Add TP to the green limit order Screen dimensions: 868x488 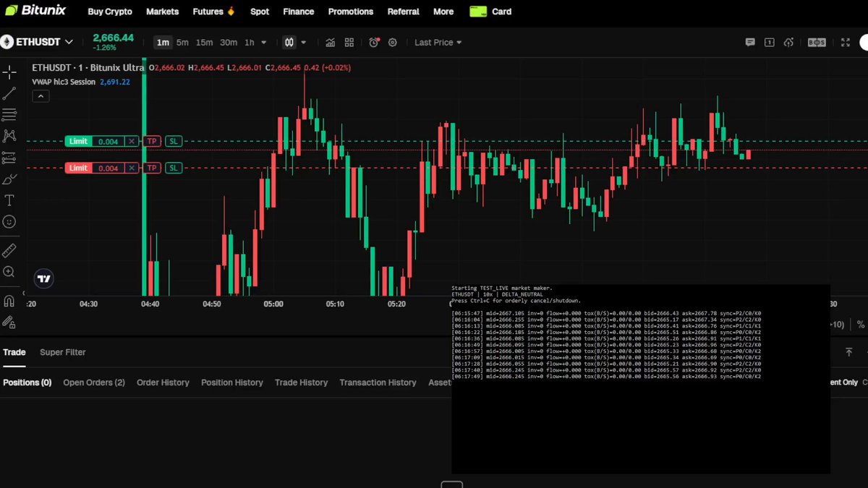[151, 141]
